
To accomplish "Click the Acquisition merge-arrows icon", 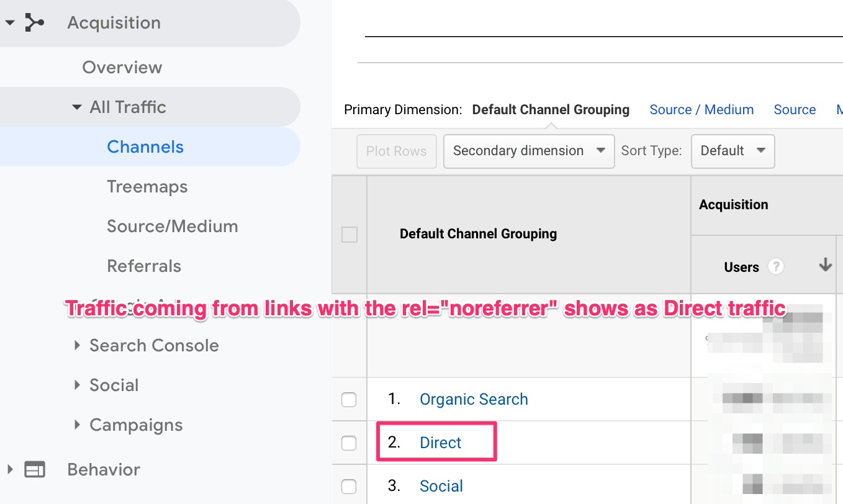I will click(x=34, y=23).
